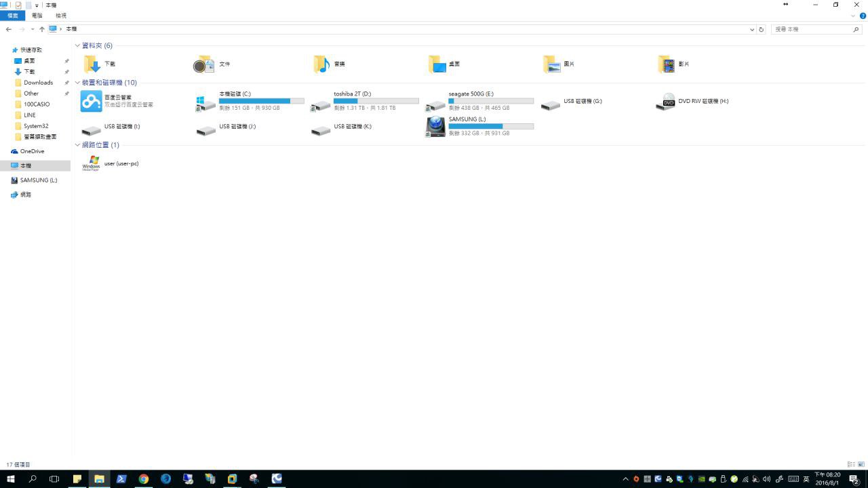The height and width of the screenshot is (488, 868).
Task: Open the user (user-pc) media player icon
Action: click(91, 163)
